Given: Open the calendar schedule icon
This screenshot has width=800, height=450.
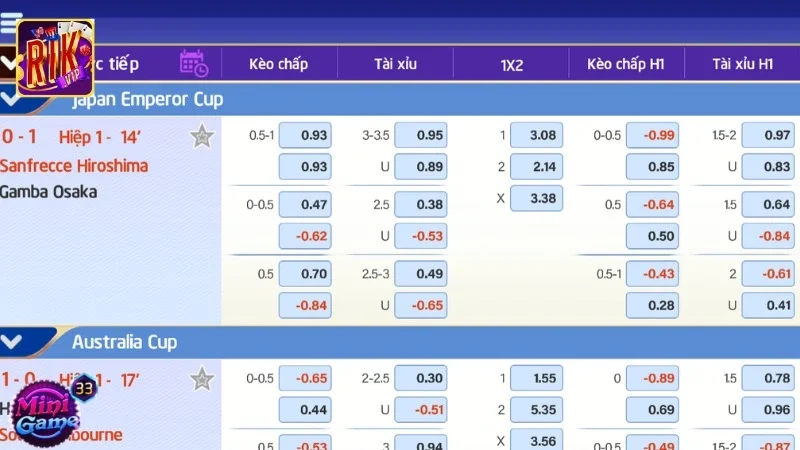Looking at the screenshot, I should click(194, 64).
